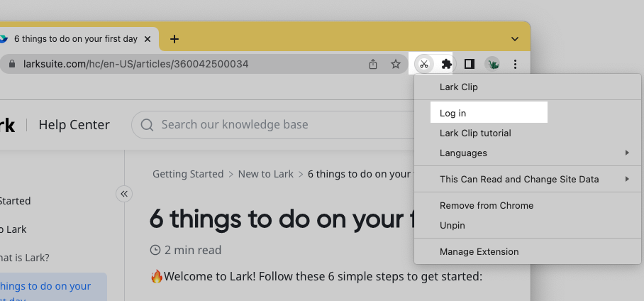The image size is (644, 301).
Task: Open a new tab with the plus button
Action: pyautogui.click(x=174, y=38)
